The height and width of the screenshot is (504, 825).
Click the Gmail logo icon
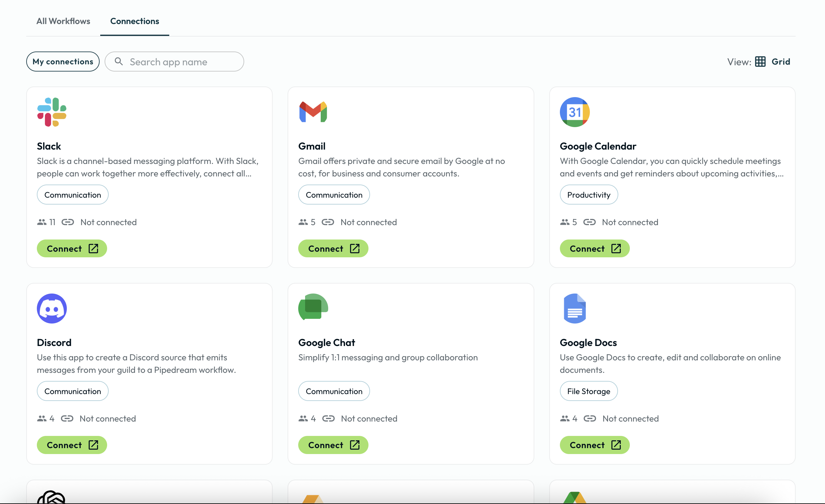click(x=313, y=112)
